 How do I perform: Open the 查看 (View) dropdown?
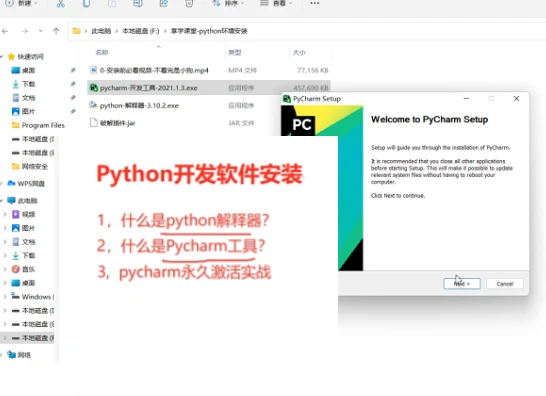[276, 3]
